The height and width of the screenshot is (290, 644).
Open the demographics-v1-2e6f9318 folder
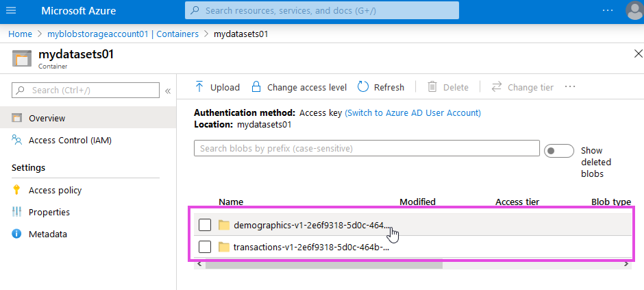(311, 225)
